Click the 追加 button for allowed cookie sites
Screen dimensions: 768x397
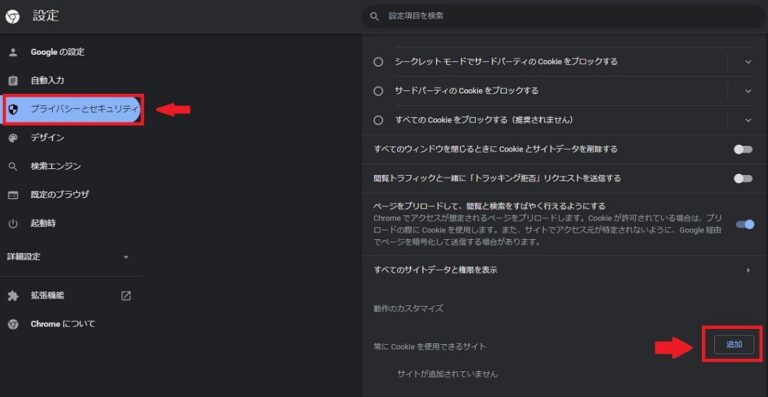click(734, 345)
